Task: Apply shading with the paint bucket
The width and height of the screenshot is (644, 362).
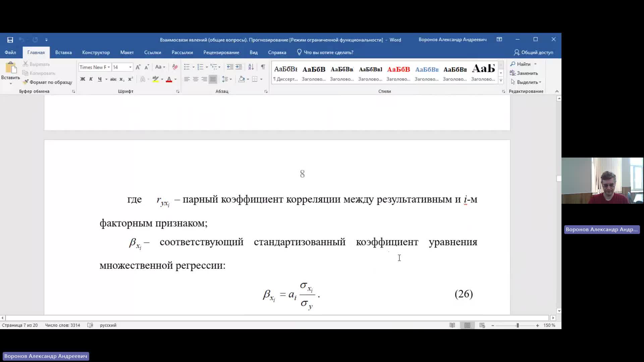Action: (x=241, y=79)
